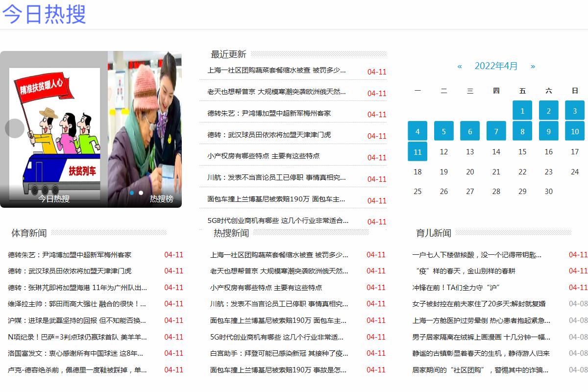Select April 3 in the calendar

tap(575, 111)
